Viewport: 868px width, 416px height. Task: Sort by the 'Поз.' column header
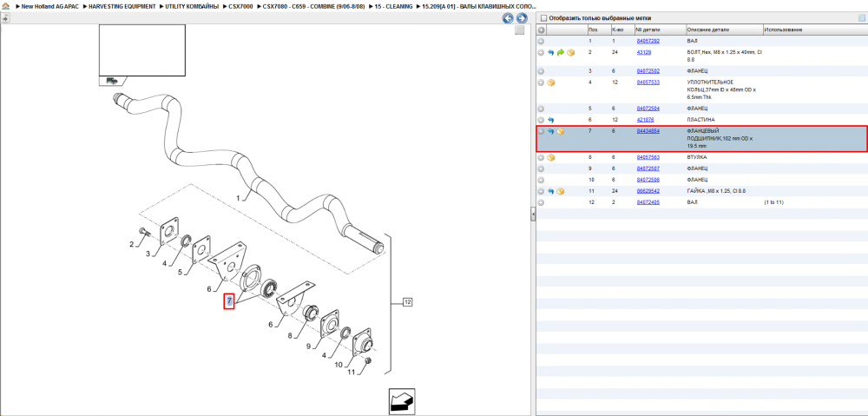click(x=598, y=30)
